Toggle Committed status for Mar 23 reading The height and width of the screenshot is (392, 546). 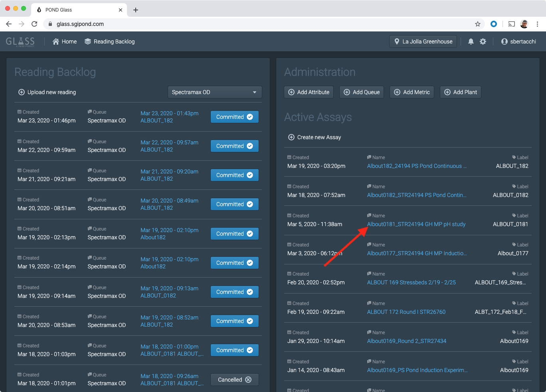[234, 117]
